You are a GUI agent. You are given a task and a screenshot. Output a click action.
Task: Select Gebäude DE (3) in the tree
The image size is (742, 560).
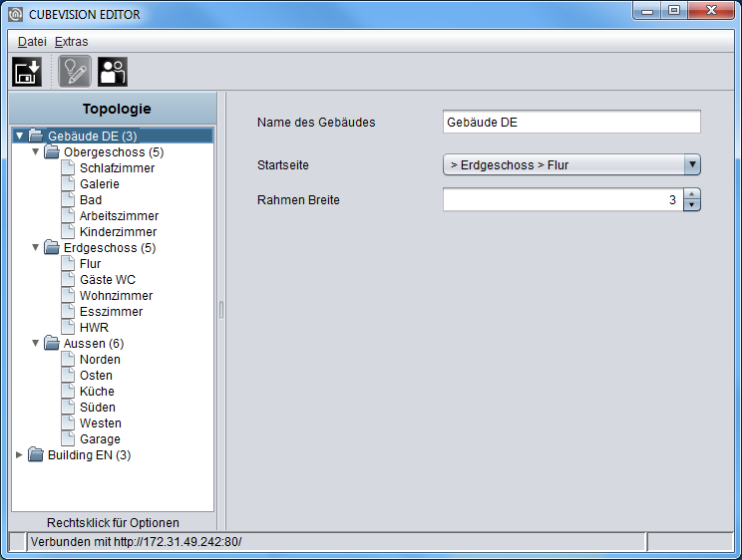click(93, 136)
